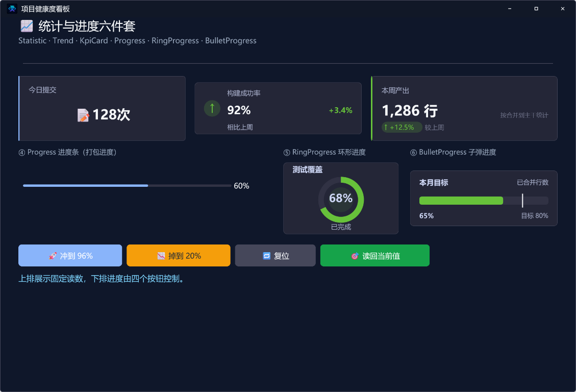Click the refresh icon on 复位 button
This screenshot has height=392, width=576.
267,256
